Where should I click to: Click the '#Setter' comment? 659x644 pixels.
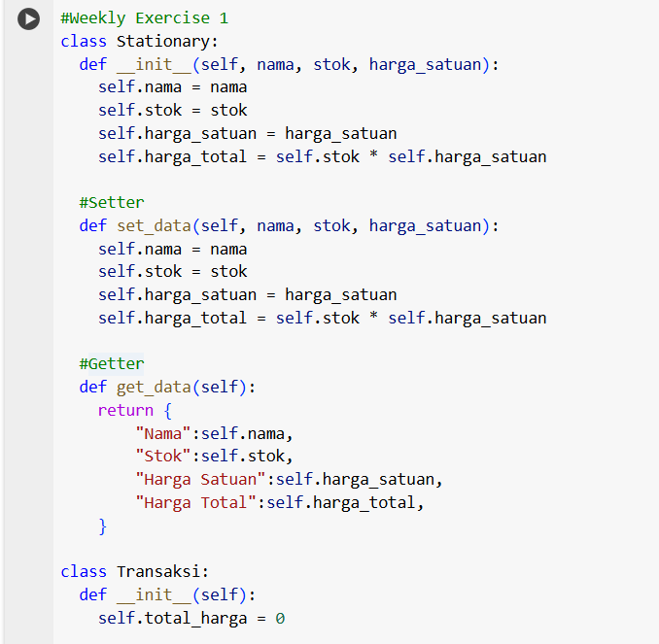point(112,202)
